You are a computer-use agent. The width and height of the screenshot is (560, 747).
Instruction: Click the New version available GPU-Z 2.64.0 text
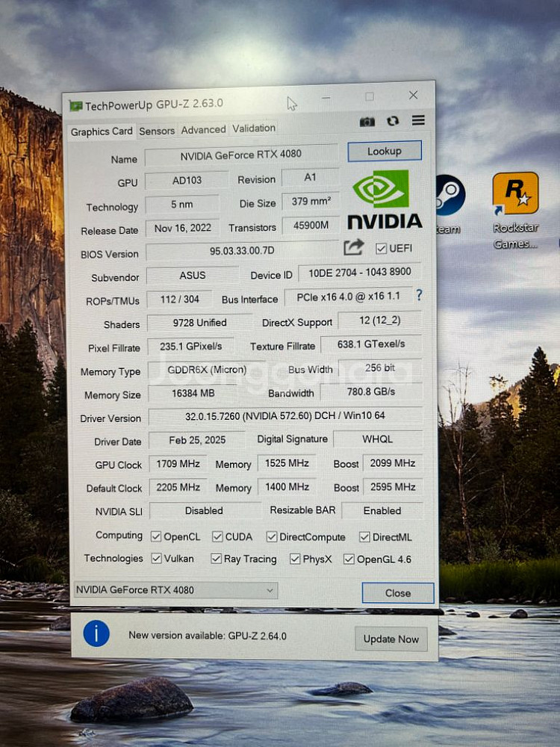(208, 636)
